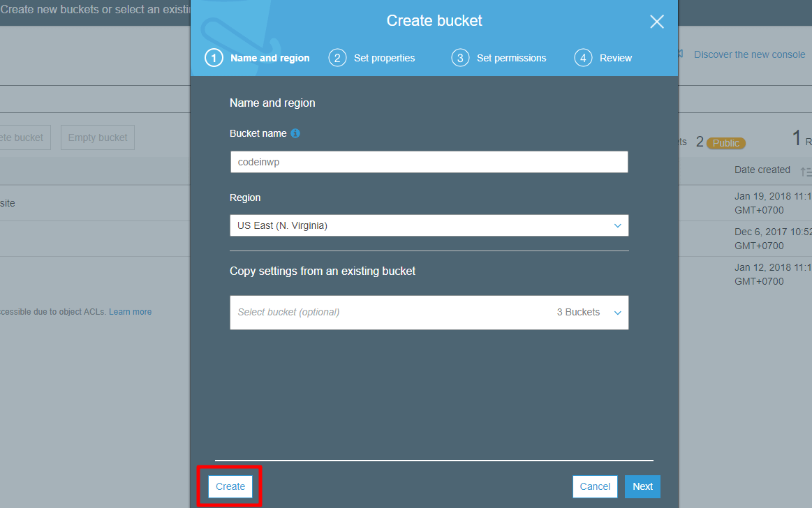Click the step 1 number circle
Screen dimensions: 812x508
(214, 58)
